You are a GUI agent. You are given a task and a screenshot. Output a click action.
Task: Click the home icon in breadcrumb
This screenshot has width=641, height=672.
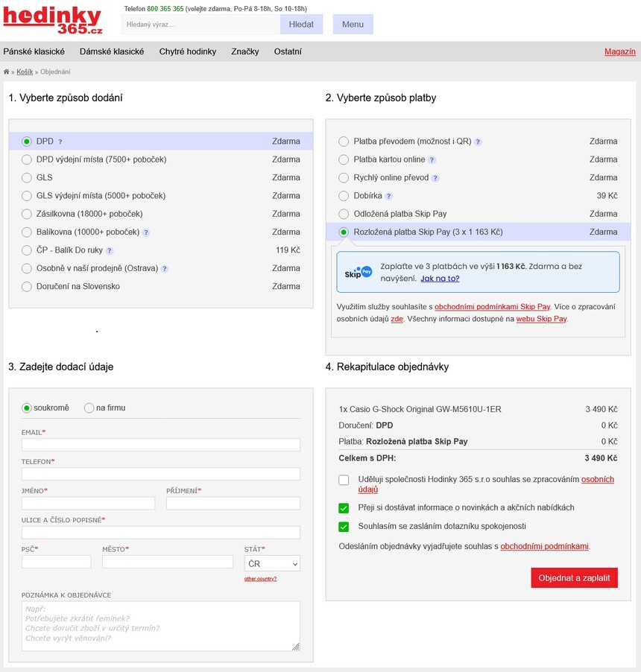coord(7,72)
